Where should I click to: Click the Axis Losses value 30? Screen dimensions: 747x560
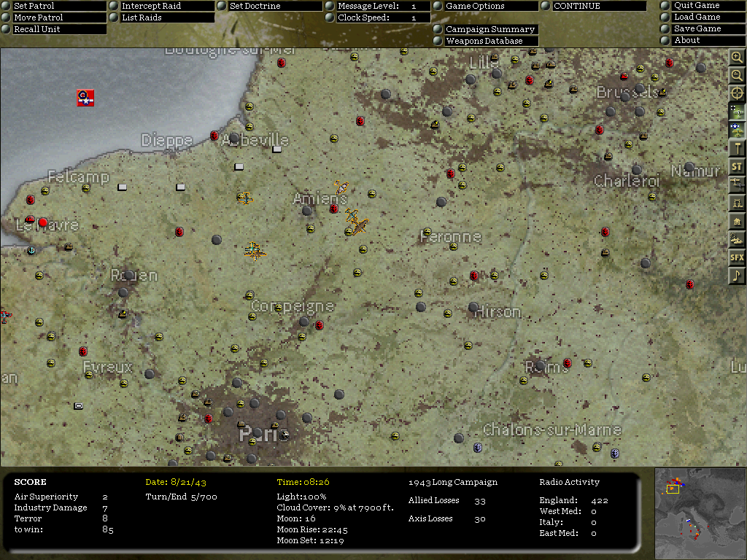480,519
